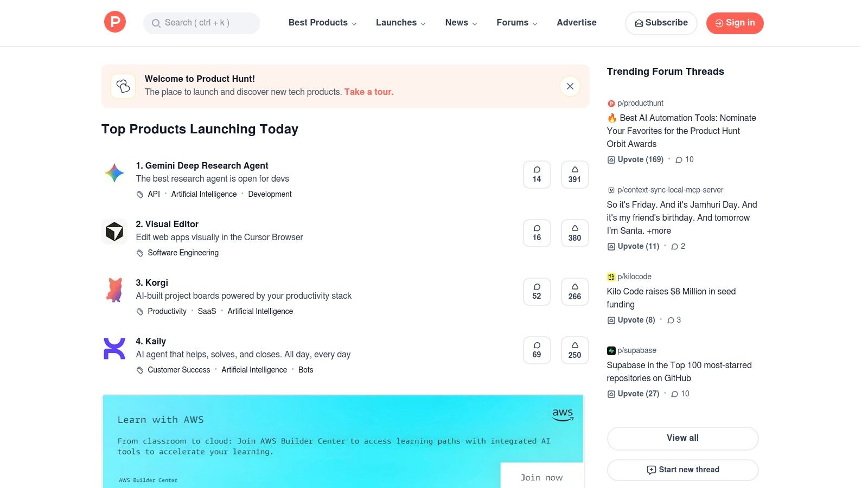This screenshot has height=488, width=868.
Task: Select the Advertise menu item
Action: point(576,23)
